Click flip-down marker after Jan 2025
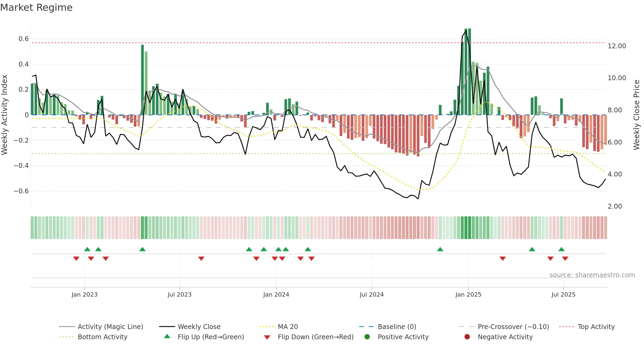This screenshot has width=644, height=362. point(503,258)
